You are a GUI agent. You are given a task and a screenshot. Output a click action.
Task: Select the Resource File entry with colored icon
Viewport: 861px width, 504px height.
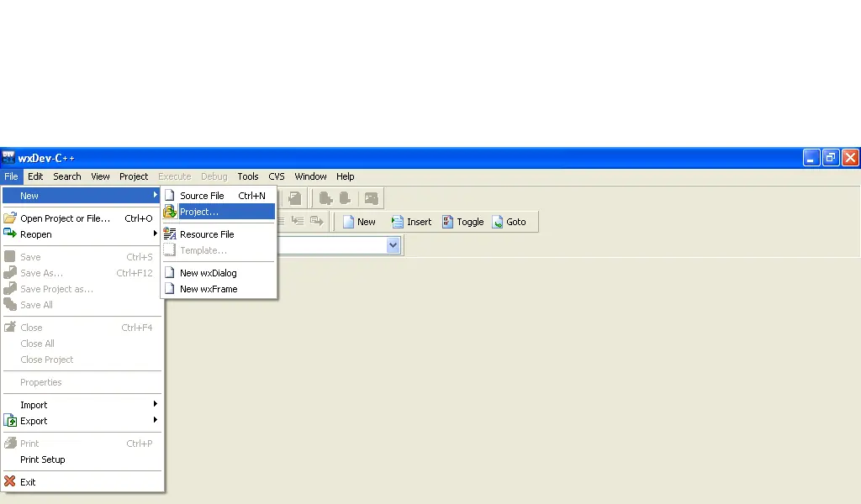[219, 234]
